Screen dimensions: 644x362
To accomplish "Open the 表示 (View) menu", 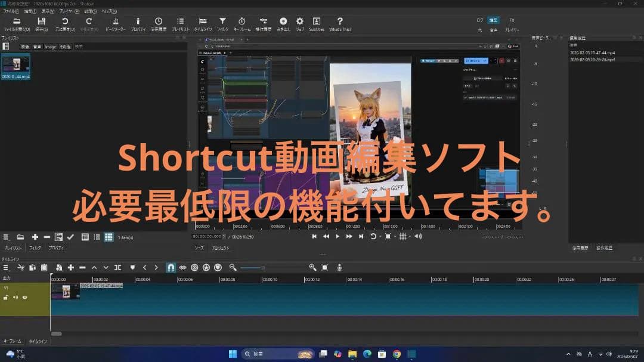I will click(x=48, y=11).
